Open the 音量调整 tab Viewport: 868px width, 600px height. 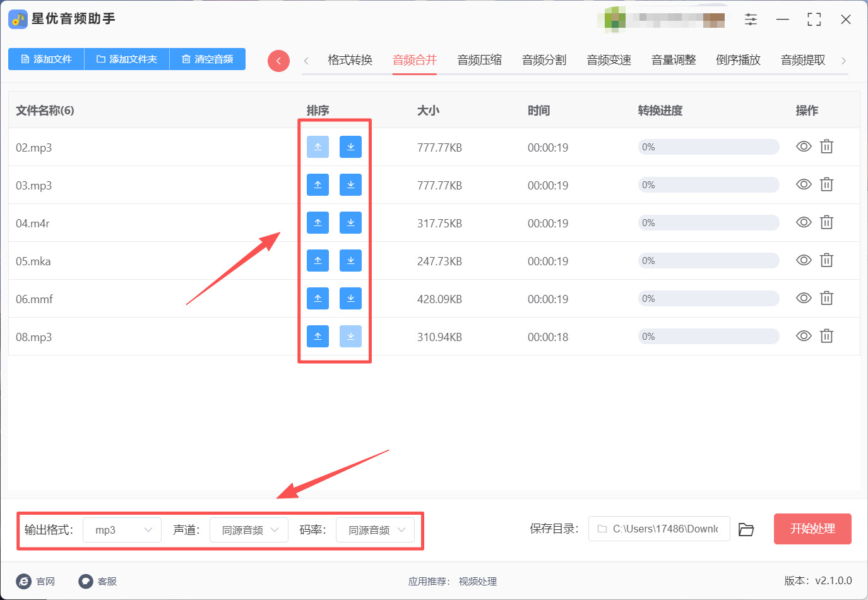(674, 60)
